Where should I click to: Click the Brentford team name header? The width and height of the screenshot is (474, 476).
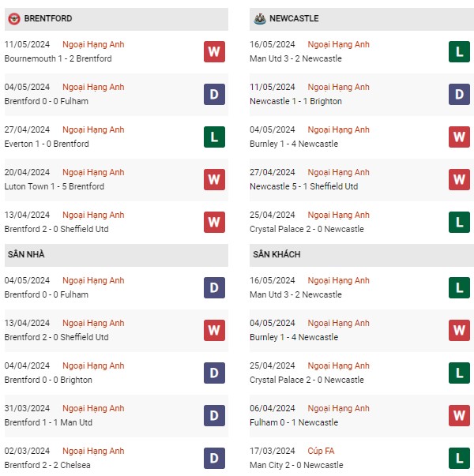[x=50, y=18]
